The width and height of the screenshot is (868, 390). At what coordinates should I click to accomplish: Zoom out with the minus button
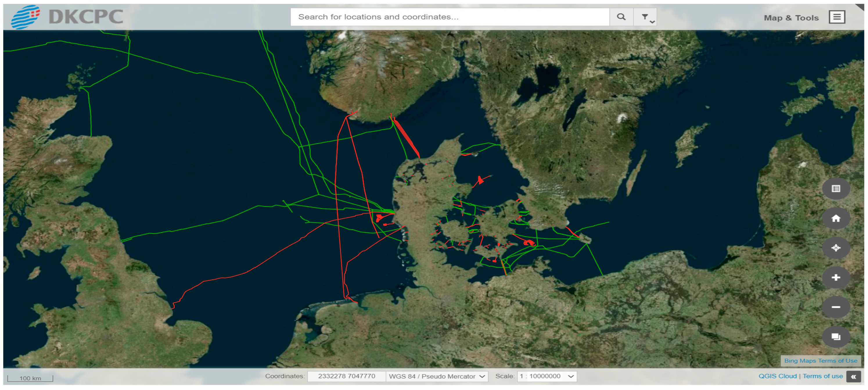coord(836,307)
